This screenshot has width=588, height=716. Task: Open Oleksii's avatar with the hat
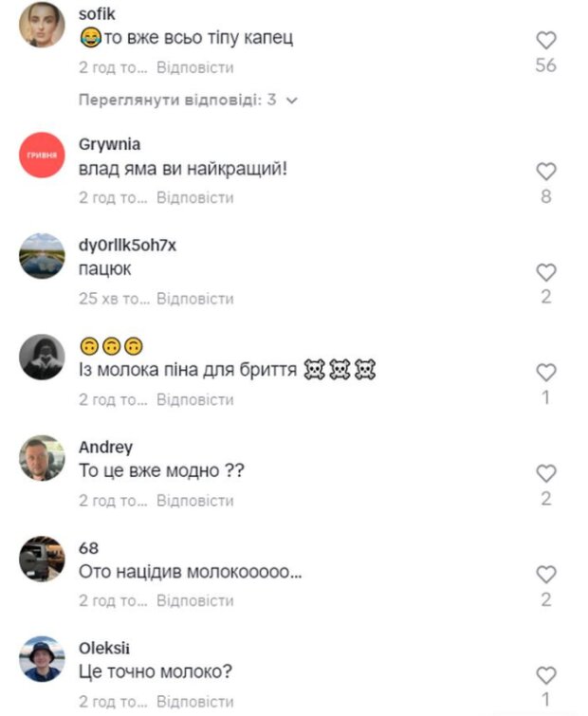42,659
